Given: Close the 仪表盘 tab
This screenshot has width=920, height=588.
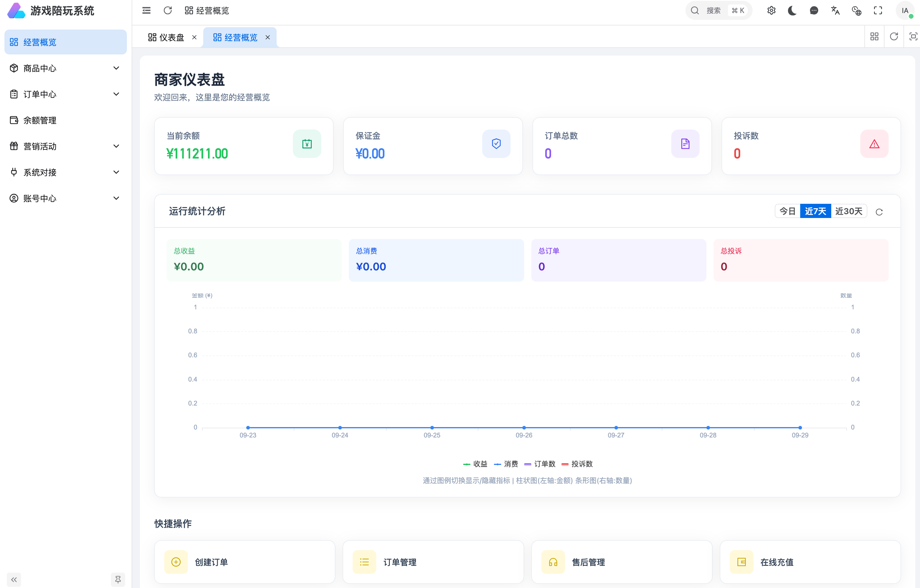Looking at the screenshot, I should click(x=194, y=37).
